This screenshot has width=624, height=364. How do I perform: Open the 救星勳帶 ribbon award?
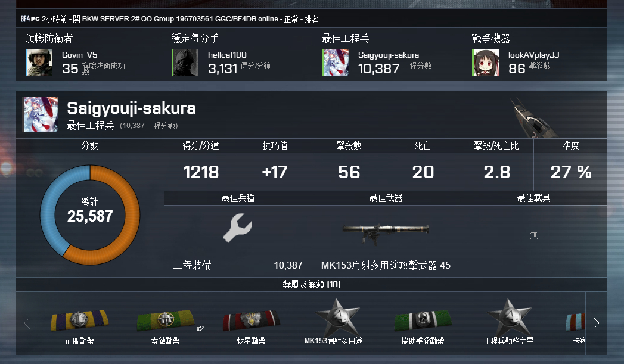pyautogui.click(x=252, y=320)
